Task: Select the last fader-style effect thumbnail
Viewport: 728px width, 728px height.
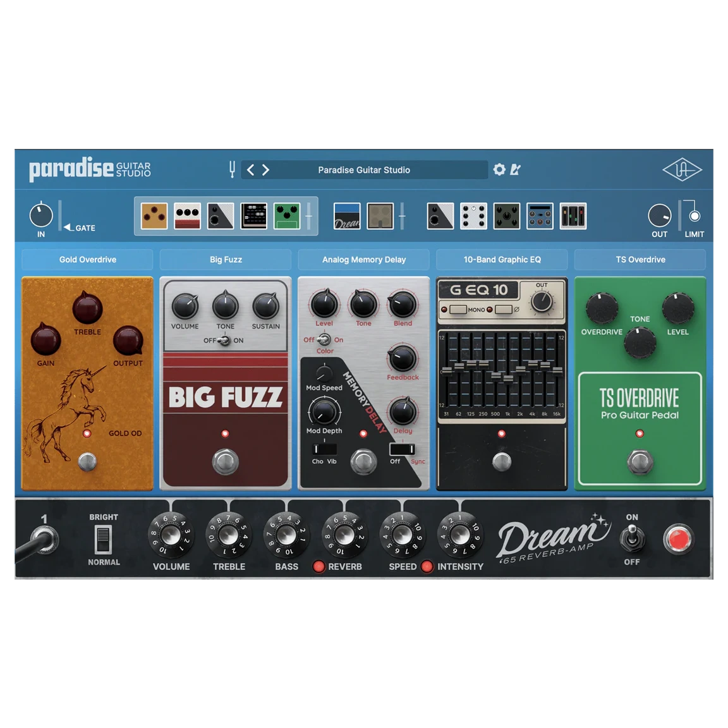Action: pos(573,216)
